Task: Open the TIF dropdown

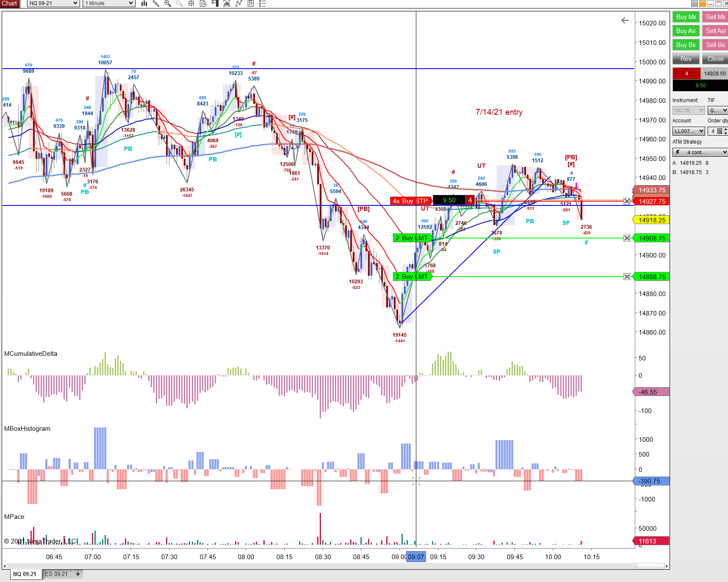Action: [718, 111]
